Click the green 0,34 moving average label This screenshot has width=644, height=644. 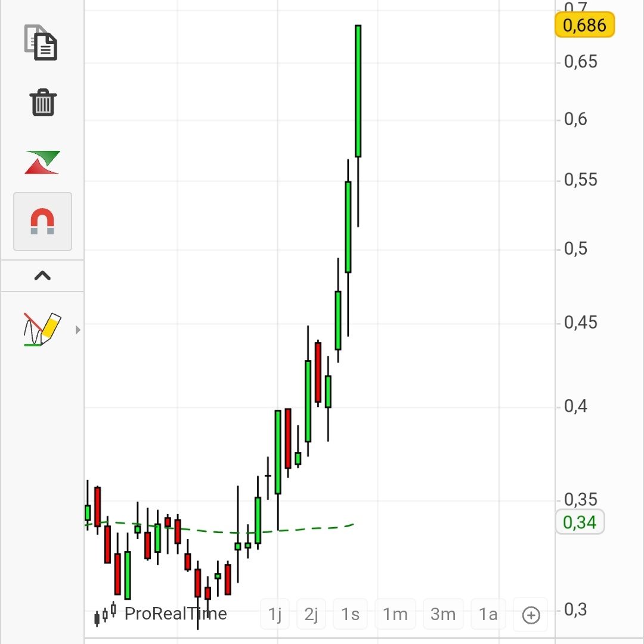click(579, 522)
